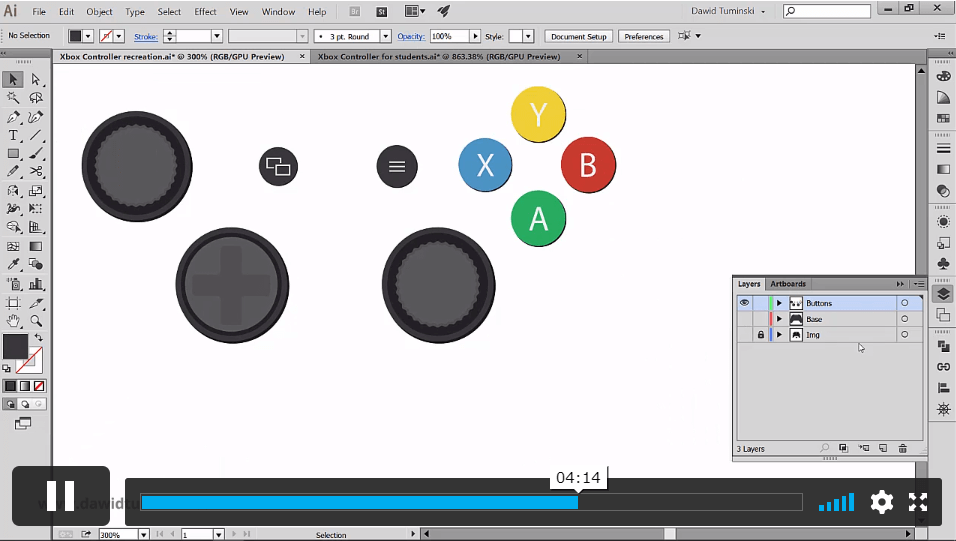Viewport: 956px width, 541px height.
Task: Select the Paintbrush tool
Action: tap(35, 154)
